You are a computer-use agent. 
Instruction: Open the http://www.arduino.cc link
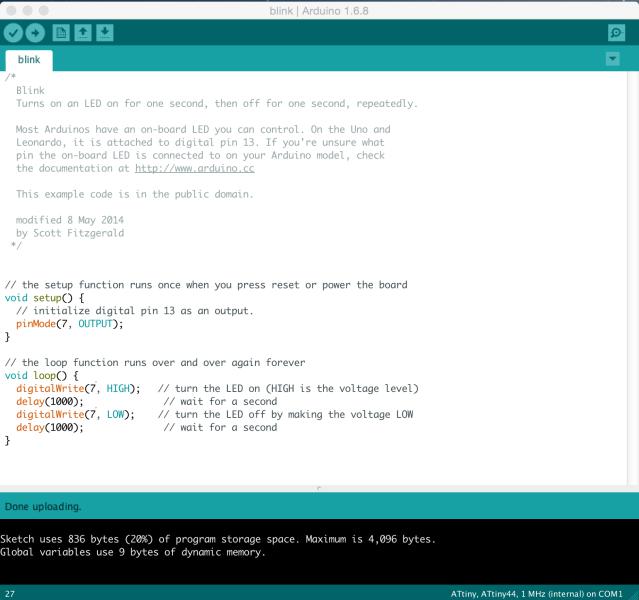[195, 168]
